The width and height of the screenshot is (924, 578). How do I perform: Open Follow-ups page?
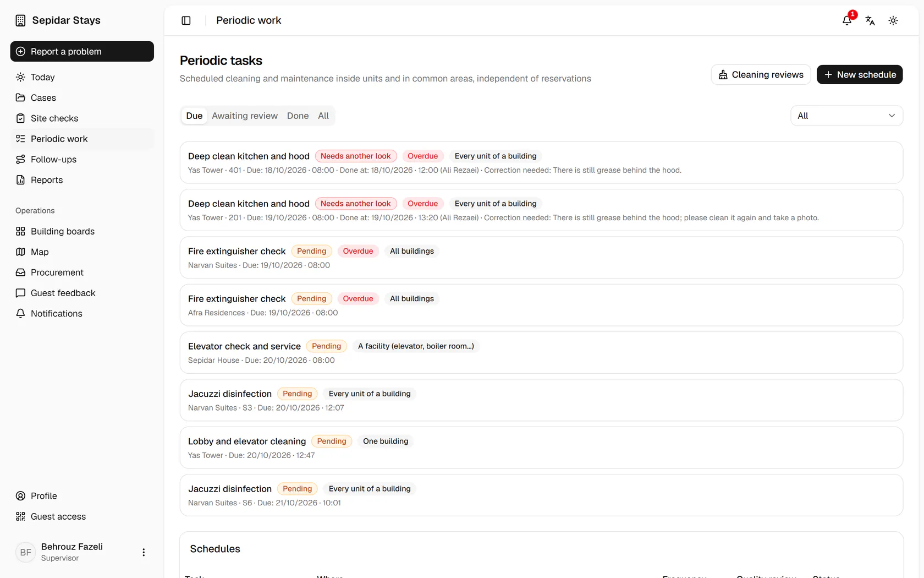point(82,159)
